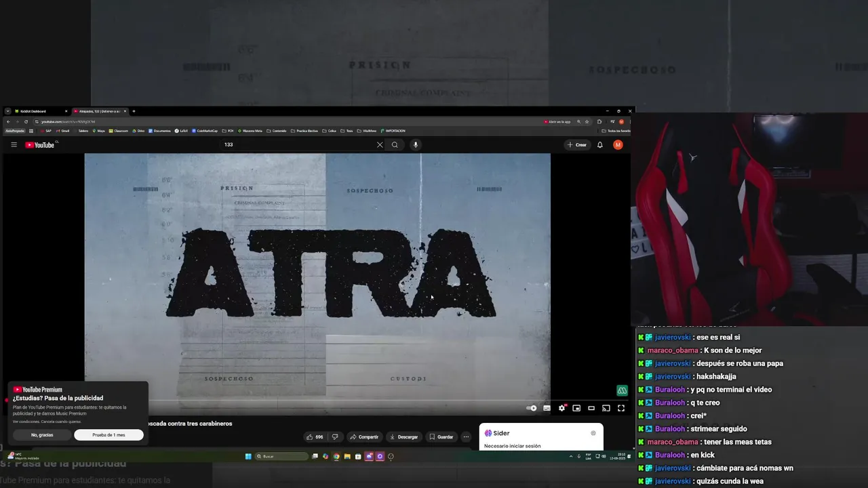Expand the Practica Electiva bookmarks folder
Viewport: 868px width, 488px height.
click(x=304, y=131)
